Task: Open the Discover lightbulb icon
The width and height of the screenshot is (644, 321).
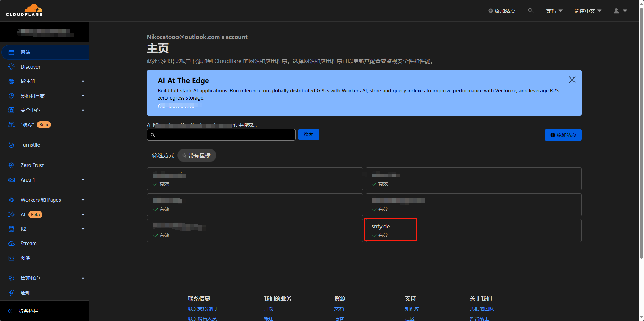Action: click(x=11, y=67)
